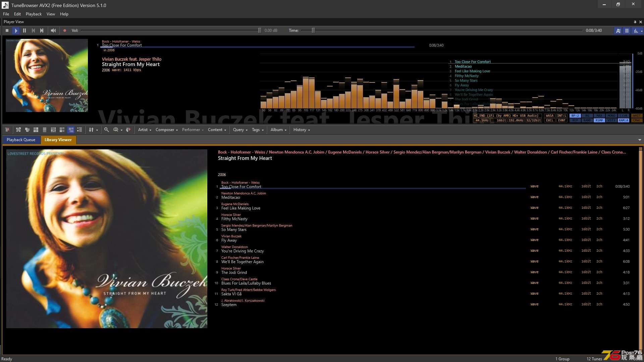The height and width of the screenshot is (362, 644).
Task: Select Meditacao in the player view track list
Action: pos(463,66)
